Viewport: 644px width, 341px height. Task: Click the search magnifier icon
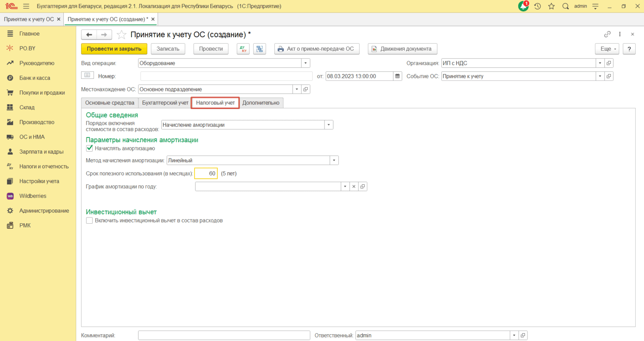point(566,6)
